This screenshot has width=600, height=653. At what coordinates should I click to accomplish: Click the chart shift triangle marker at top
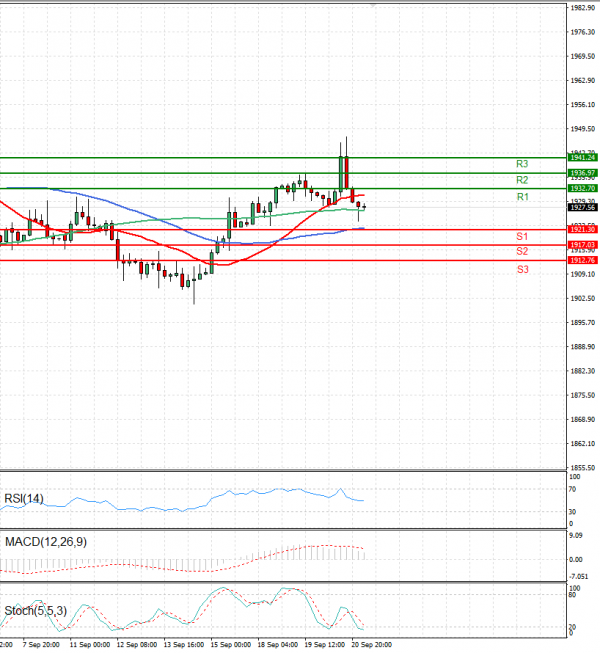point(375,6)
